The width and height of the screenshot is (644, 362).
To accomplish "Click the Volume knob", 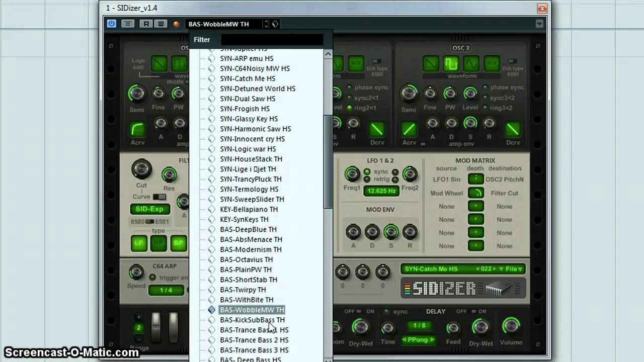I will pyautogui.click(x=511, y=326).
